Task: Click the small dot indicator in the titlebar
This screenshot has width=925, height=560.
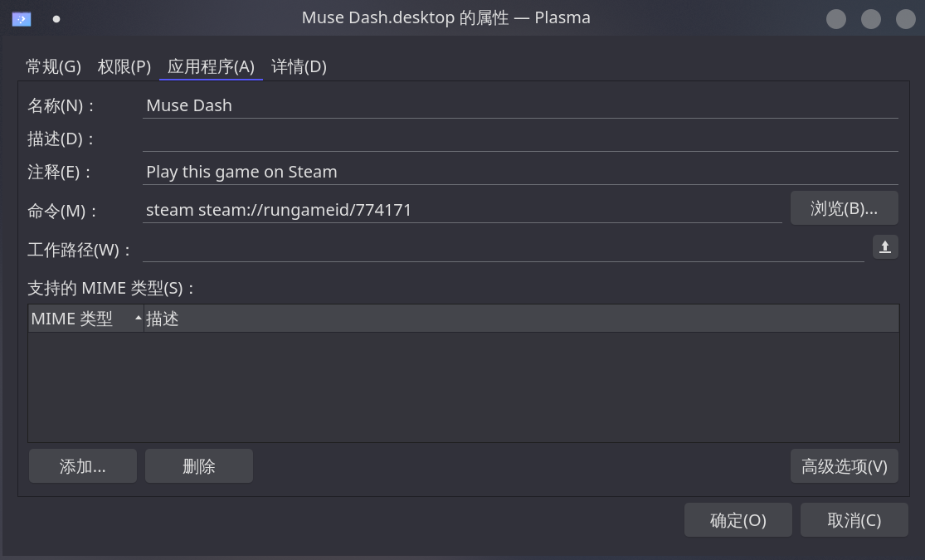Action: click(55, 17)
